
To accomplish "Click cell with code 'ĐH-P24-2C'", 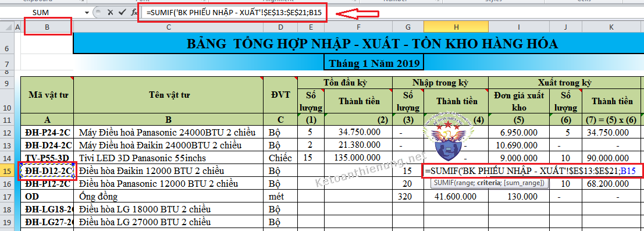I will [x=47, y=133].
